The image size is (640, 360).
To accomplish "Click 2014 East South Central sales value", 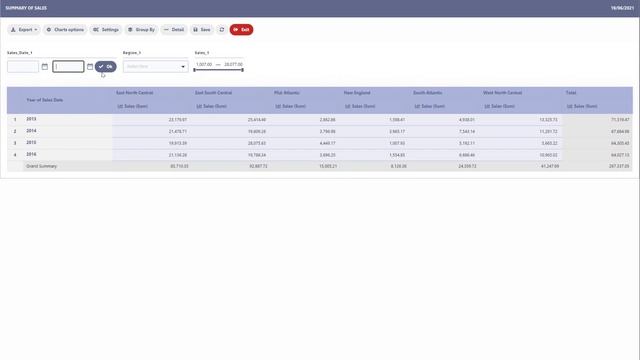I will (257, 132).
